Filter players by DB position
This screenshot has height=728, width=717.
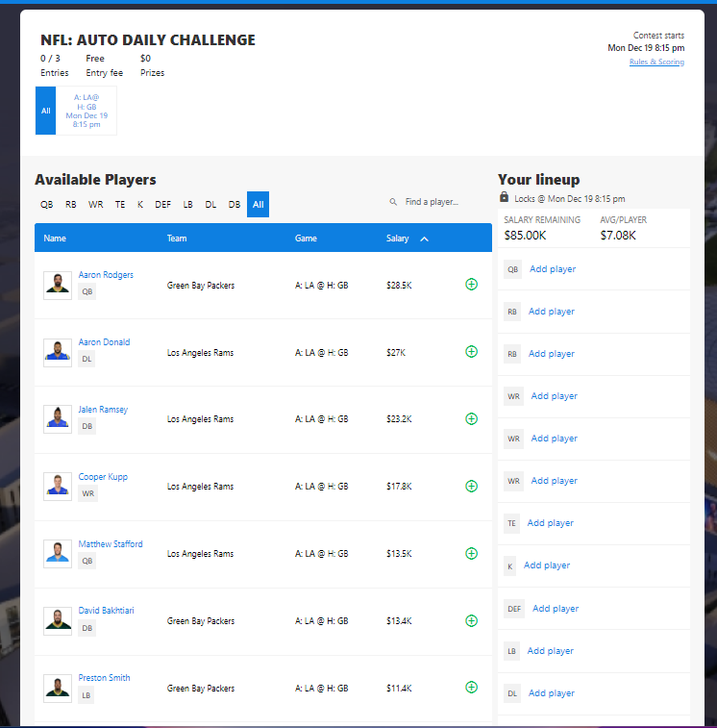235,204
